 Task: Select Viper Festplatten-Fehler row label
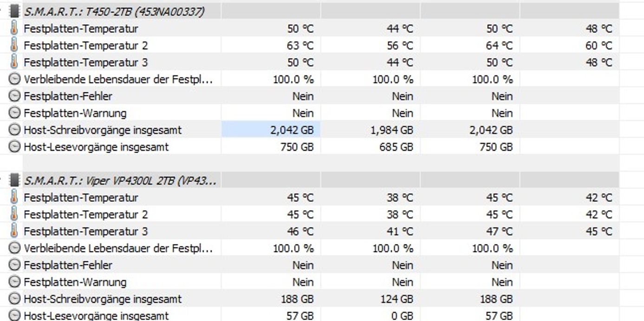point(68,265)
